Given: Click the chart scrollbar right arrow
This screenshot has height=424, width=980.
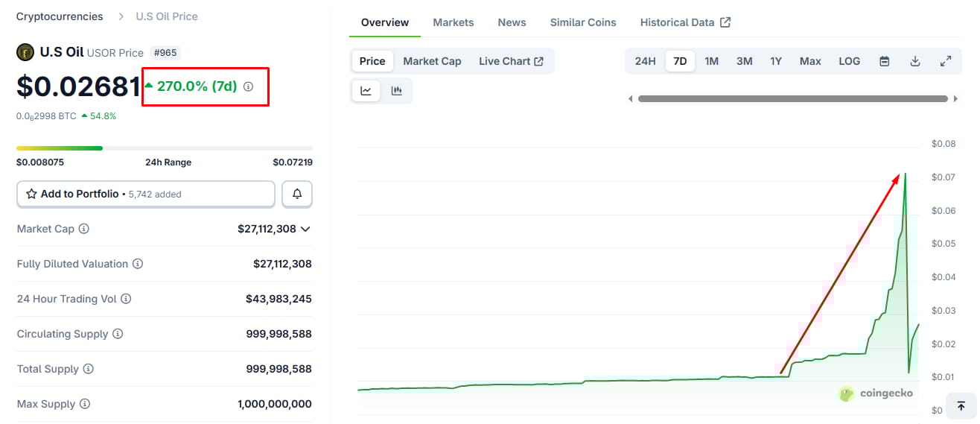Looking at the screenshot, I should (956, 98).
